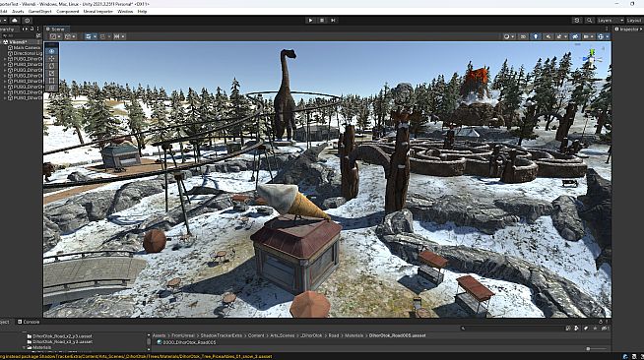The image size is (644, 360).
Task: Click the ShadowTrackerExtra breadcrumb
Action: tap(221, 335)
